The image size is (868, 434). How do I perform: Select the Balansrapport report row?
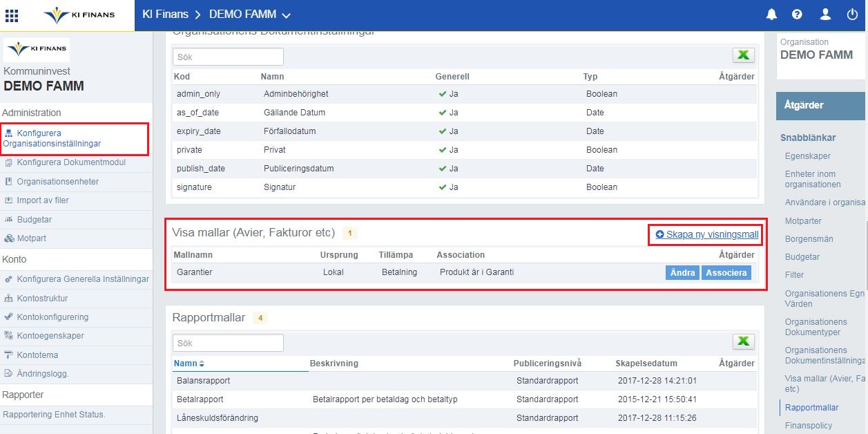(x=464, y=381)
